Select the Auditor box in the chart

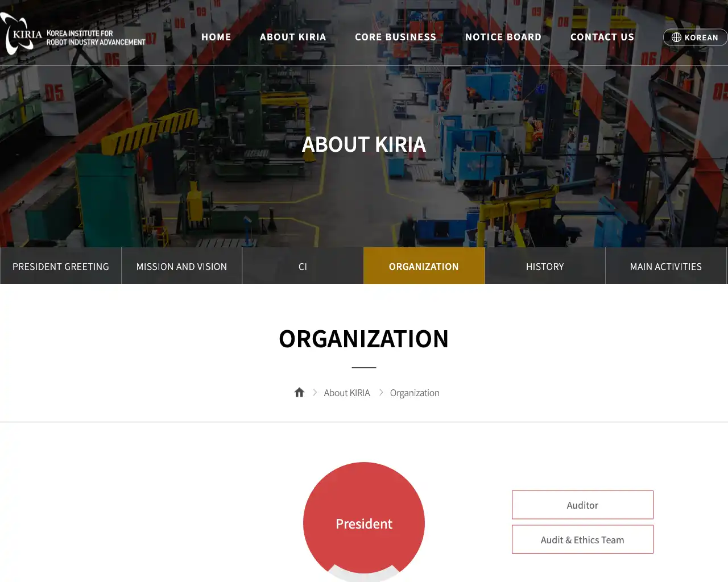click(582, 505)
